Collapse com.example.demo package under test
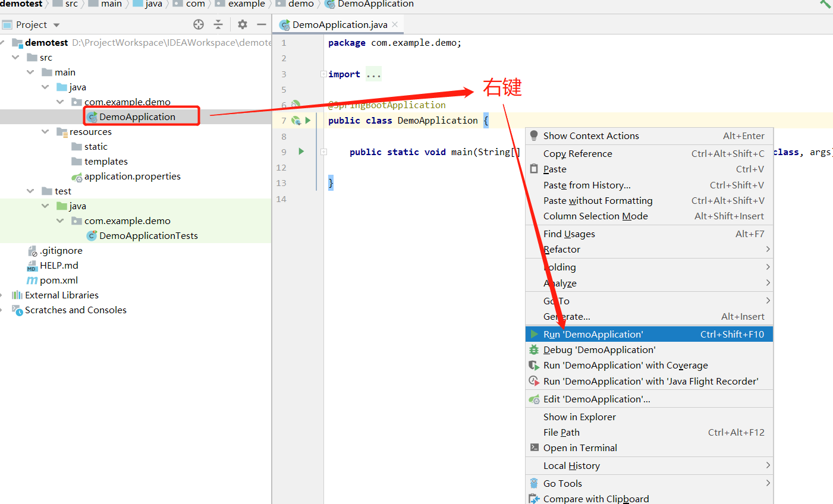The image size is (833, 504). tap(61, 220)
